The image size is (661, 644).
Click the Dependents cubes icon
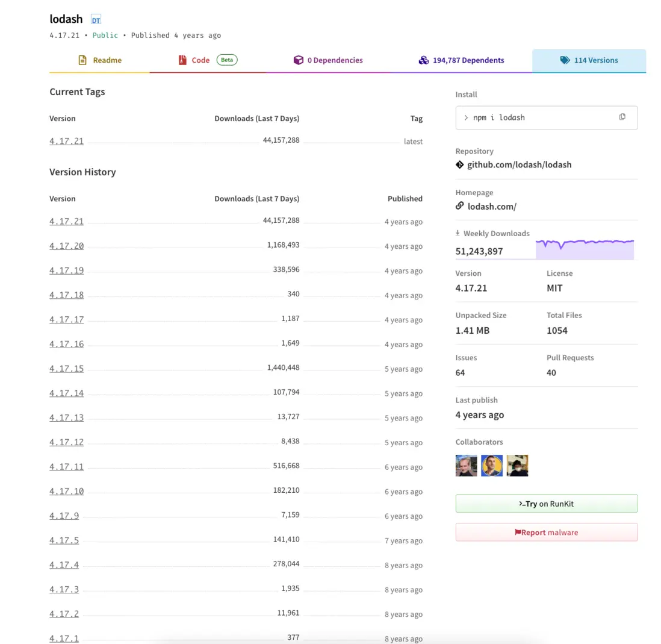click(424, 60)
